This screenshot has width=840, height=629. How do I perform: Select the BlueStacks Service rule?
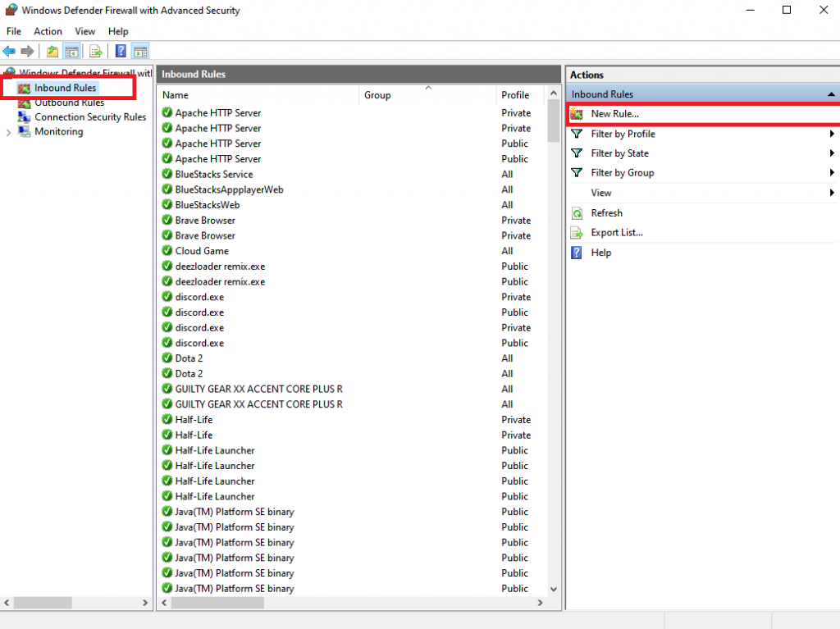pyautogui.click(x=214, y=174)
